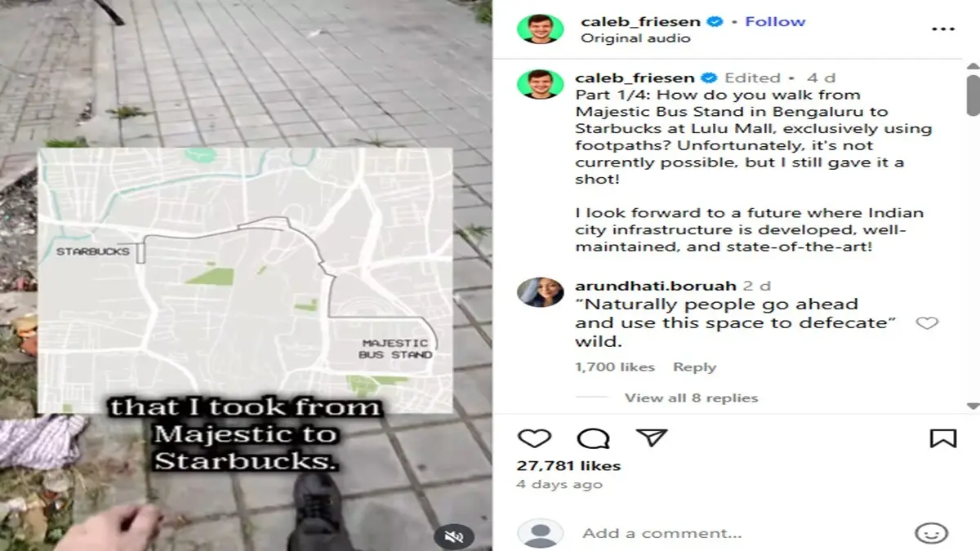View the 27,781 likes list
The width and height of the screenshot is (980, 551).
click(x=568, y=466)
